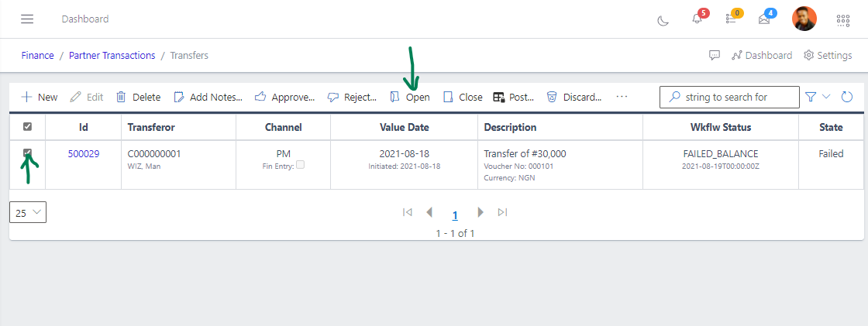Viewport: 868px width, 326px height.
Task: Go to the next page
Action: click(480, 212)
